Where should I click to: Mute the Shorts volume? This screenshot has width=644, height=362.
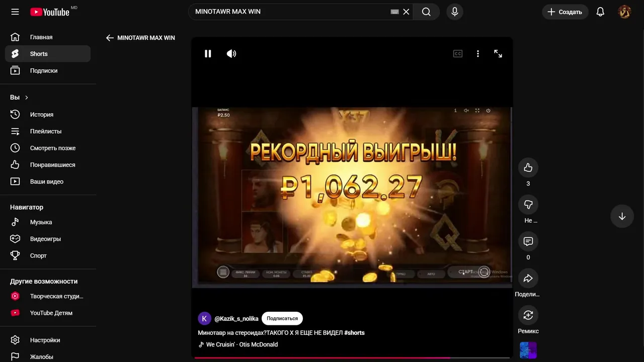[x=231, y=54]
